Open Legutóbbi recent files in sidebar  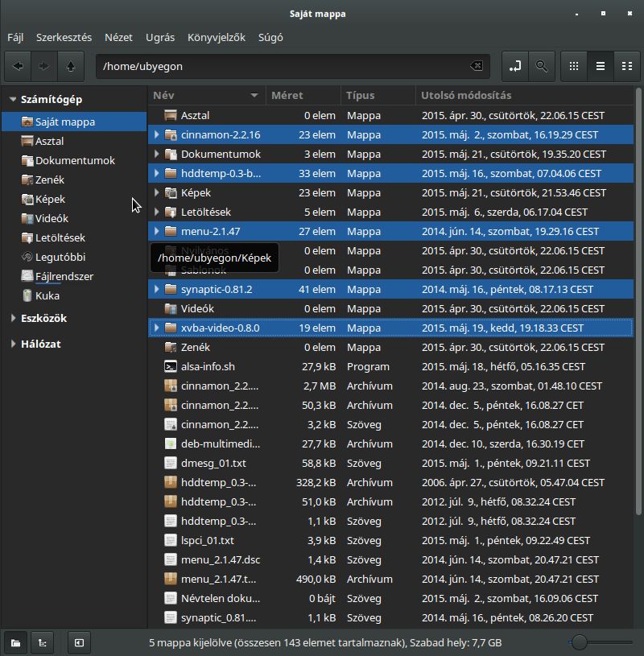(x=74, y=257)
